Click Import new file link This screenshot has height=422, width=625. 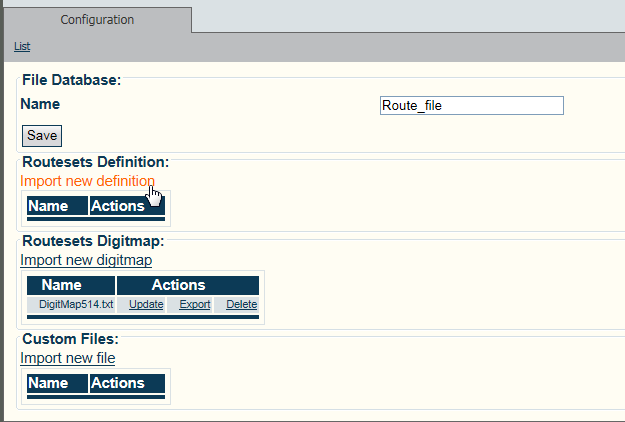(x=67, y=358)
